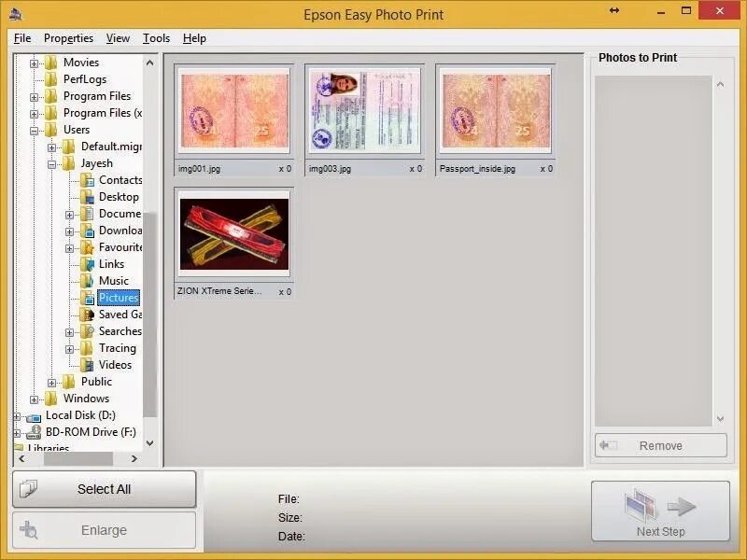Open the Properties menu

[x=68, y=38]
